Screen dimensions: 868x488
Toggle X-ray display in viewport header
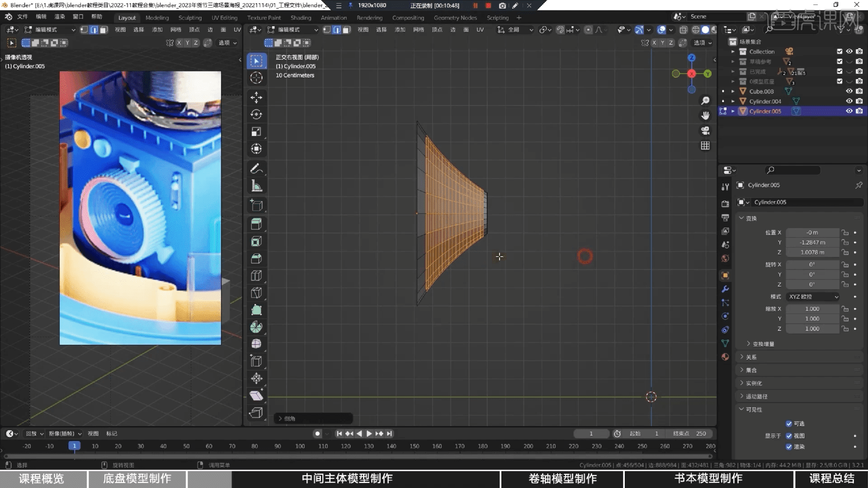click(x=684, y=30)
